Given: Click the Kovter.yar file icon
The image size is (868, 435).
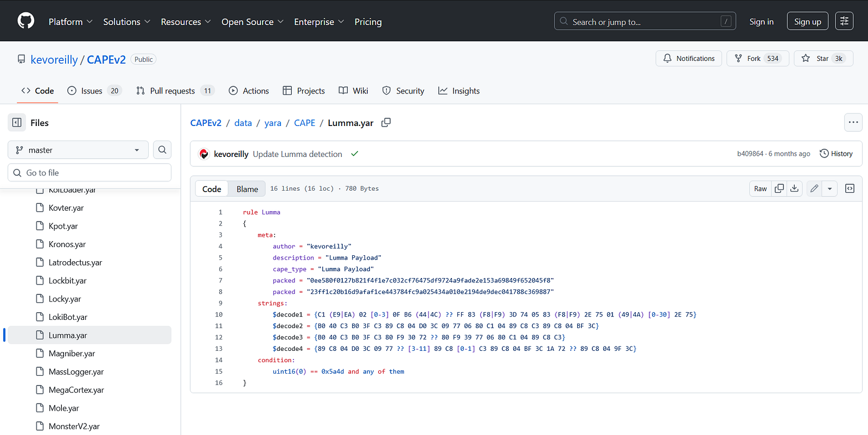Looking at the screenshot, I should point(40,207).
